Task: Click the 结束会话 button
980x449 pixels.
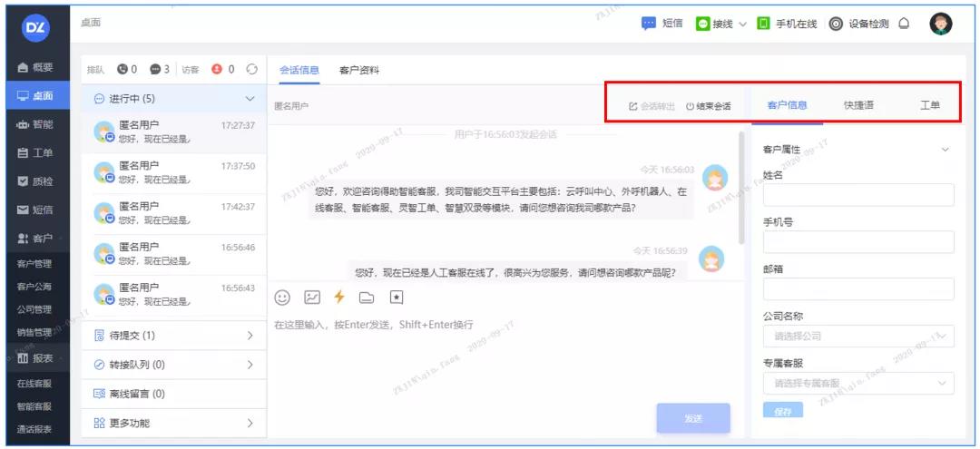Action: click(x=708, y=106)
